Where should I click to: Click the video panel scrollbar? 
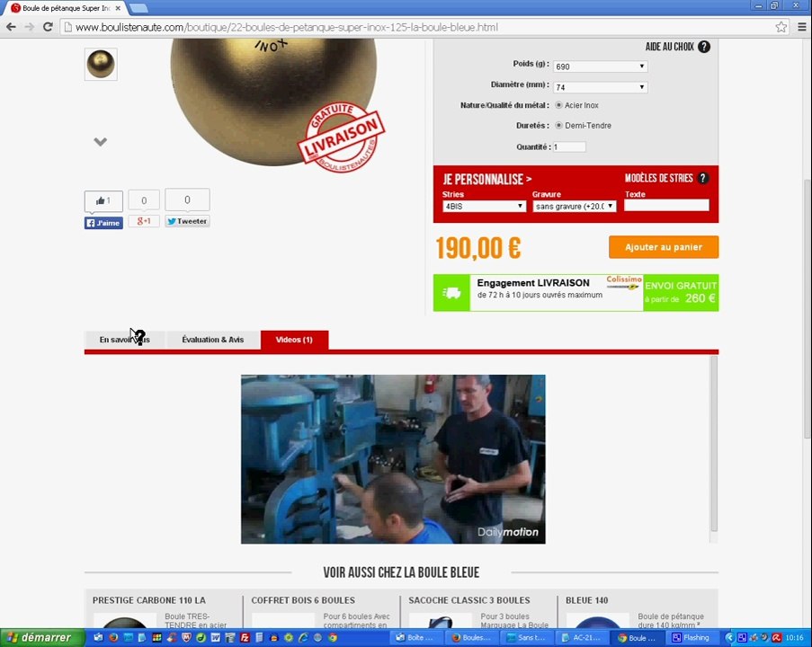[714, 444]
